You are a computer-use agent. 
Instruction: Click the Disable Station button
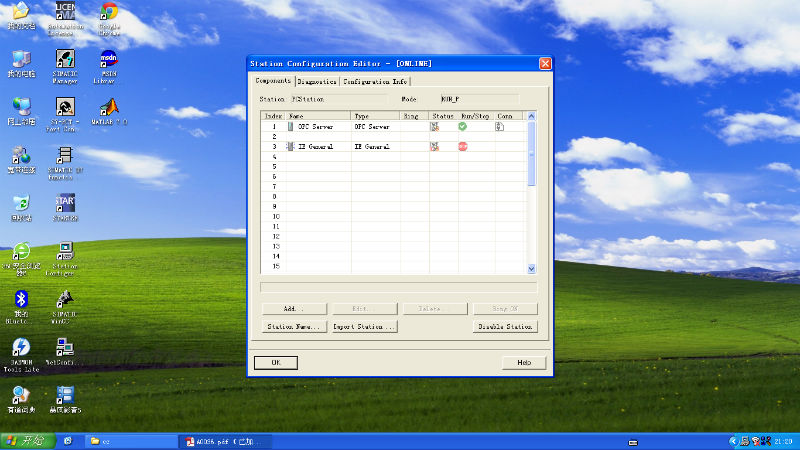point(505,327)
